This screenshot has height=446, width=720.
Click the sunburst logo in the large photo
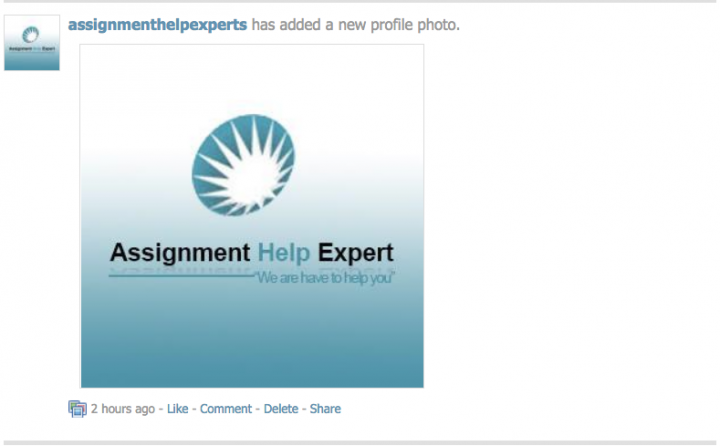[243, 165]
